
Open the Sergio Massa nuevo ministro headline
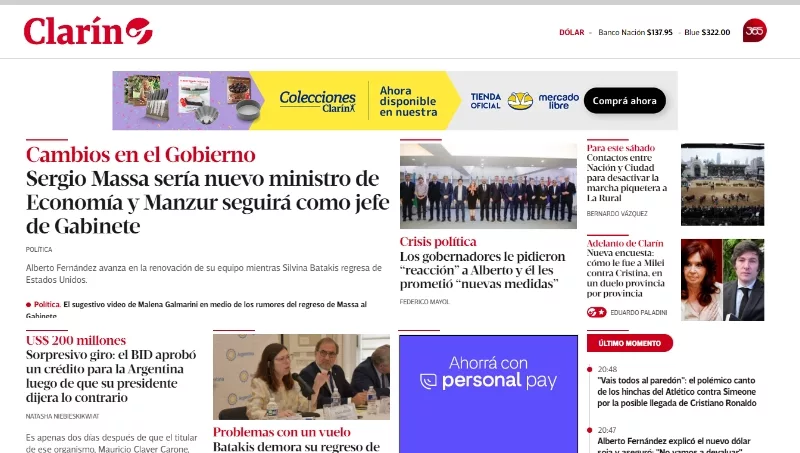tap(207, 202)
